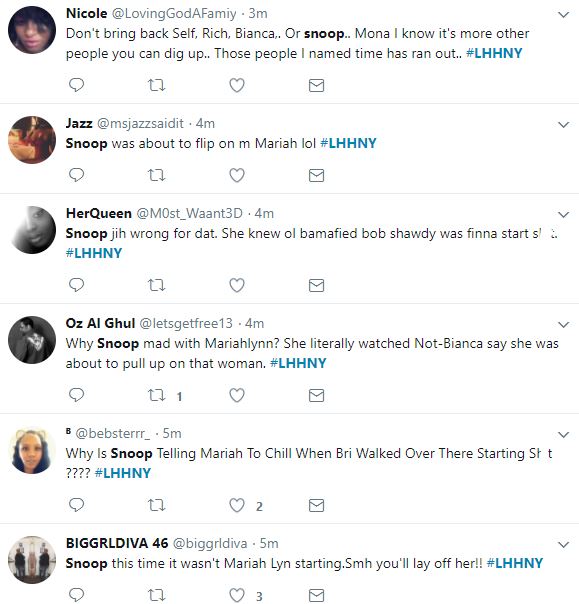Image resolution: width=579 pixels, height=604 pixels.
Task: Retweet BIGGRLDIVA 46's tweet
Action: coord(157,595)
